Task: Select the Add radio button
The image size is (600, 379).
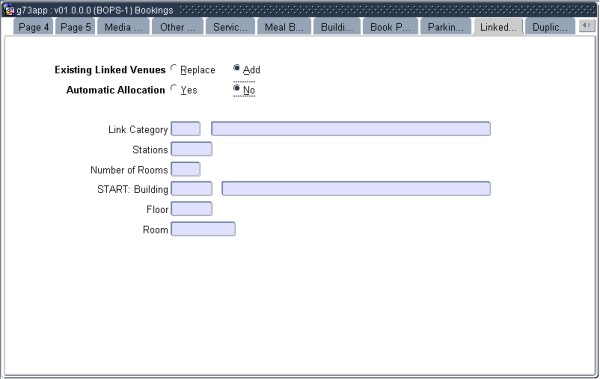Action: point(236,68)
